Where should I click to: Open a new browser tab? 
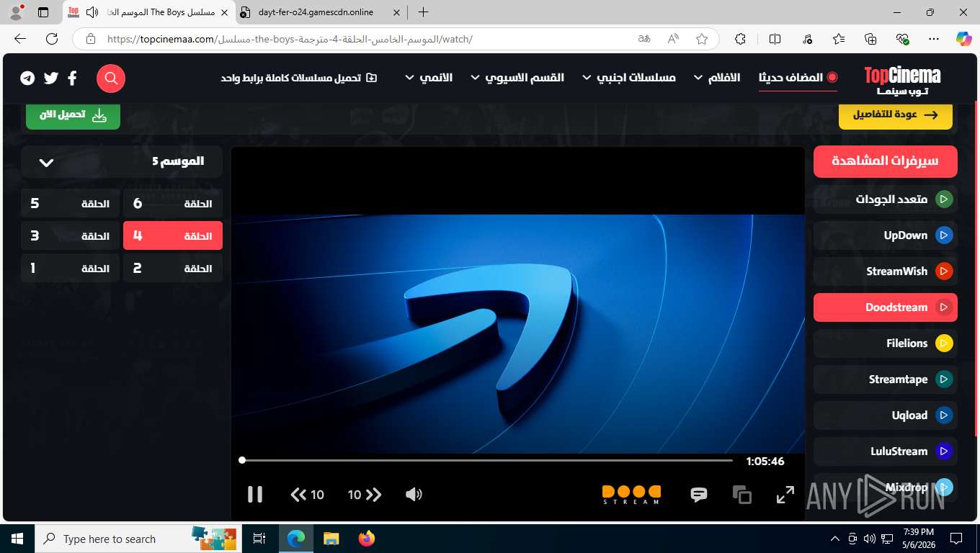pyautogui.click(x=423, y=12)
